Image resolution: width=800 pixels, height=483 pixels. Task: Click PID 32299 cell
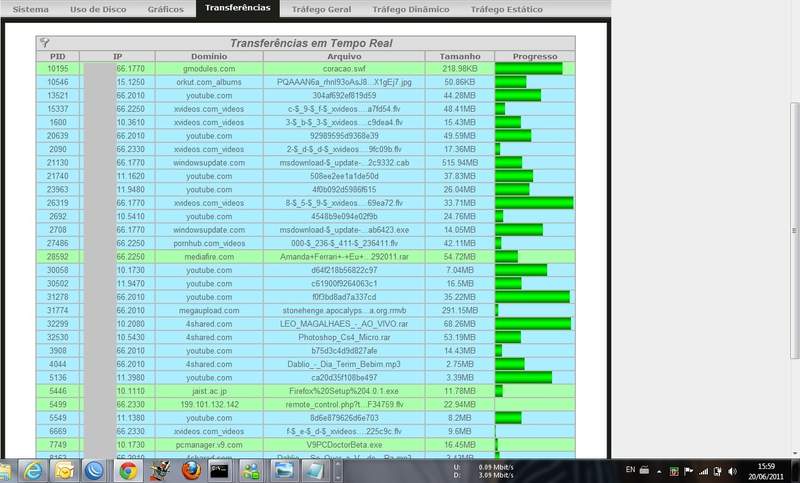[58, 323]
